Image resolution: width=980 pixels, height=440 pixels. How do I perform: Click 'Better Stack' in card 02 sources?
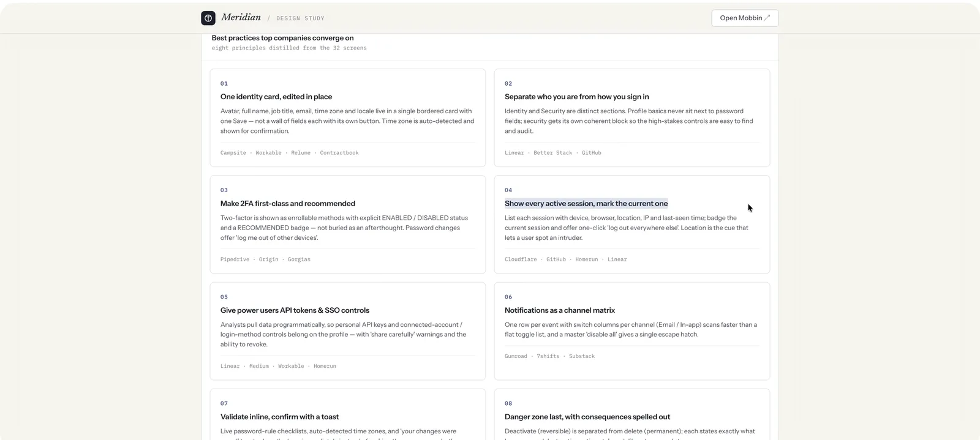553,152
